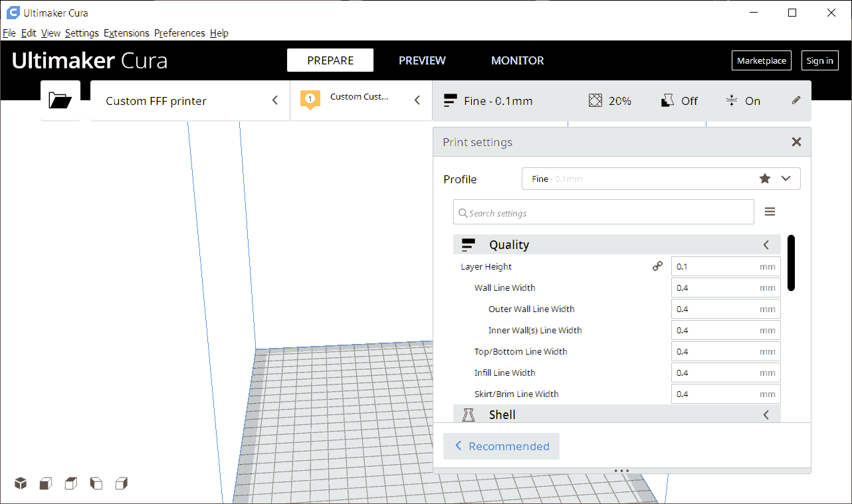Click the settings list scrollbar
This screenshot has width=852, height=504.
(x=791, y=262)
